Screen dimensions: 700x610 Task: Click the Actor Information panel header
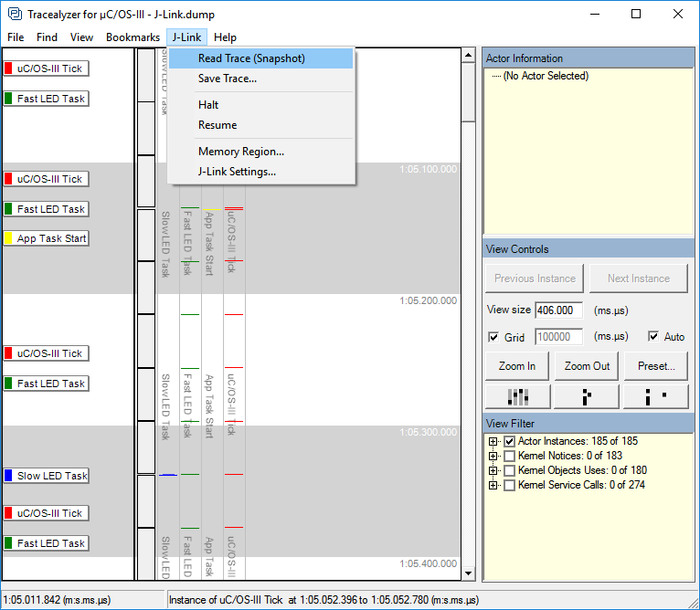pos(589,58)
